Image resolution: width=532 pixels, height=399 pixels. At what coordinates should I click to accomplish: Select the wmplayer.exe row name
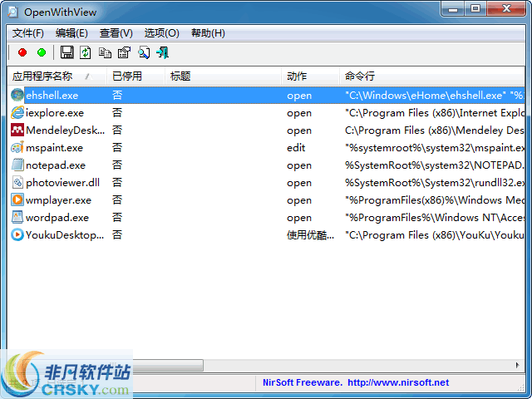(x=58, y=200)
